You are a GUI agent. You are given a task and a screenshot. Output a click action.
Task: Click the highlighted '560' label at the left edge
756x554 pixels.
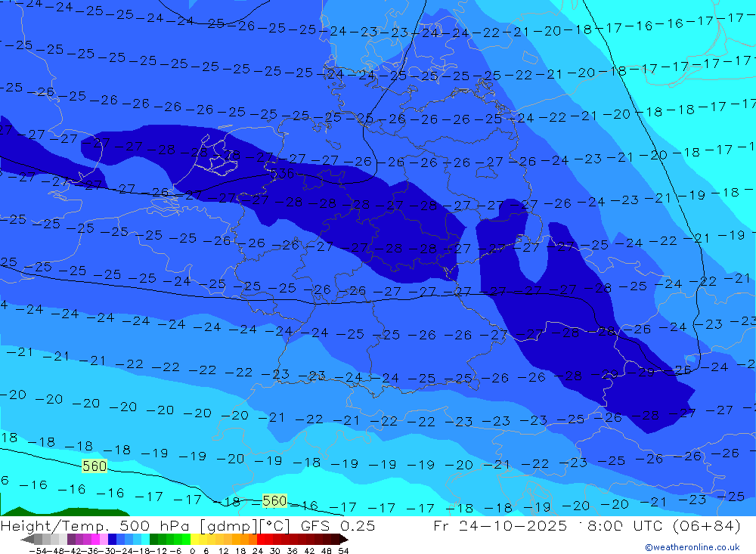pyautogui.click(x=94, y=466)
